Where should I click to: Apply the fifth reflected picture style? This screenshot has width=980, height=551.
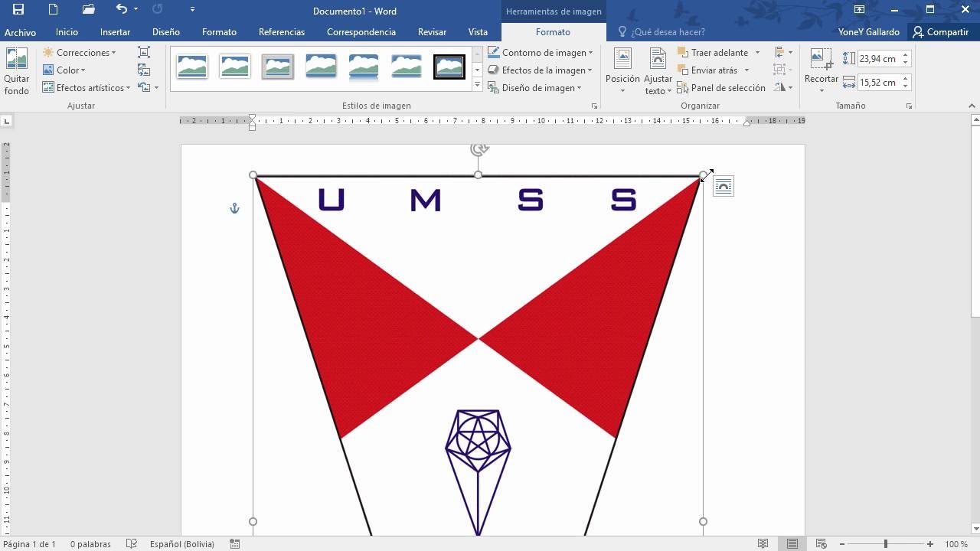pos(364,67)
